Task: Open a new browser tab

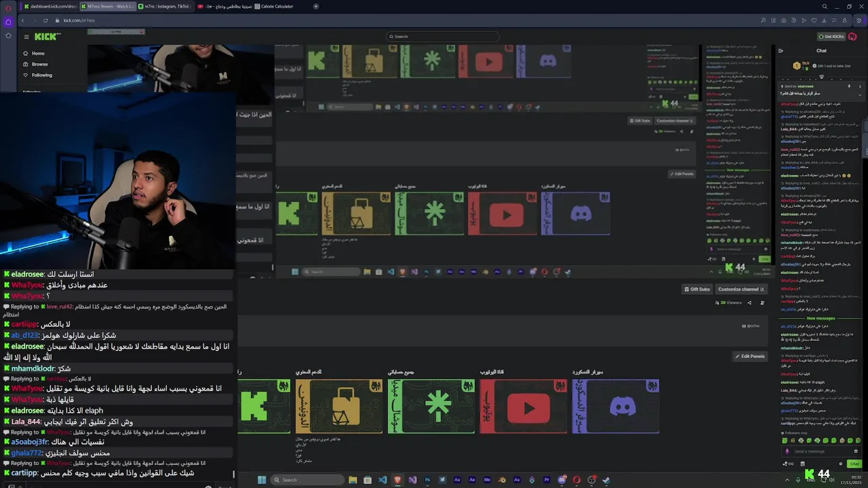Action: (x=316, y=6)
